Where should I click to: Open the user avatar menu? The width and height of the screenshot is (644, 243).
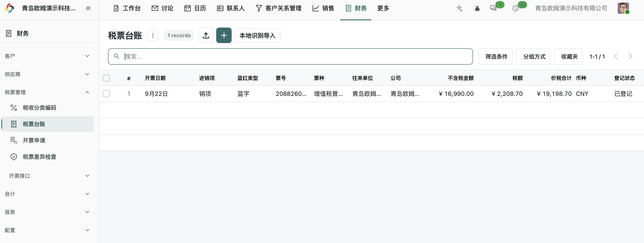[x=624, y=8]
